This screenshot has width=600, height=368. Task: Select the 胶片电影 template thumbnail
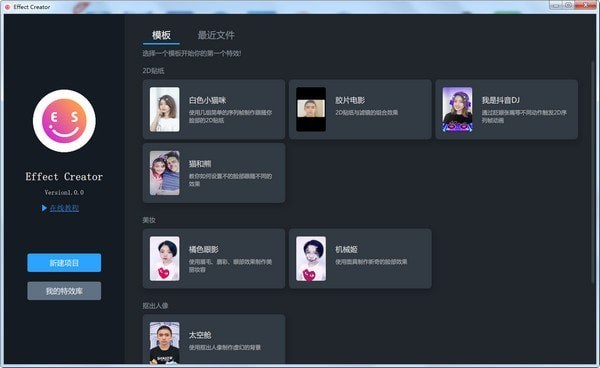[311, 109]
